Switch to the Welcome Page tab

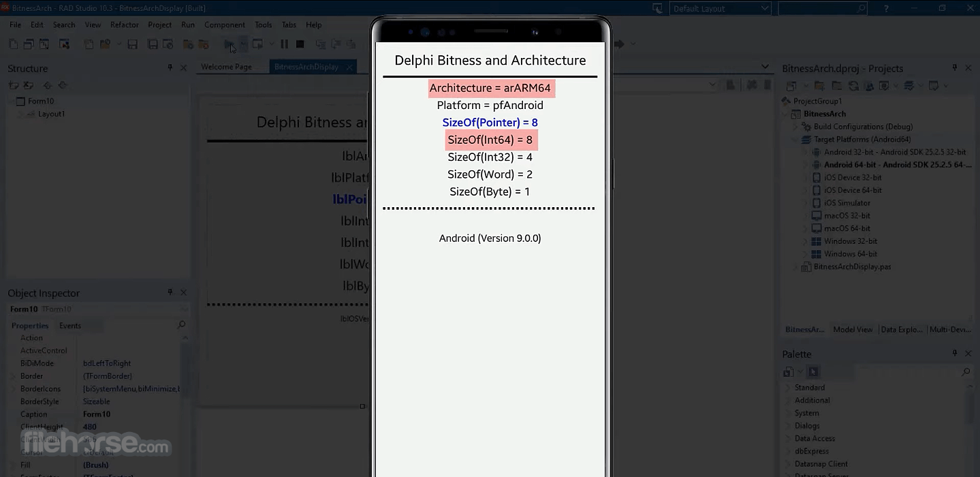coord(226,67)
